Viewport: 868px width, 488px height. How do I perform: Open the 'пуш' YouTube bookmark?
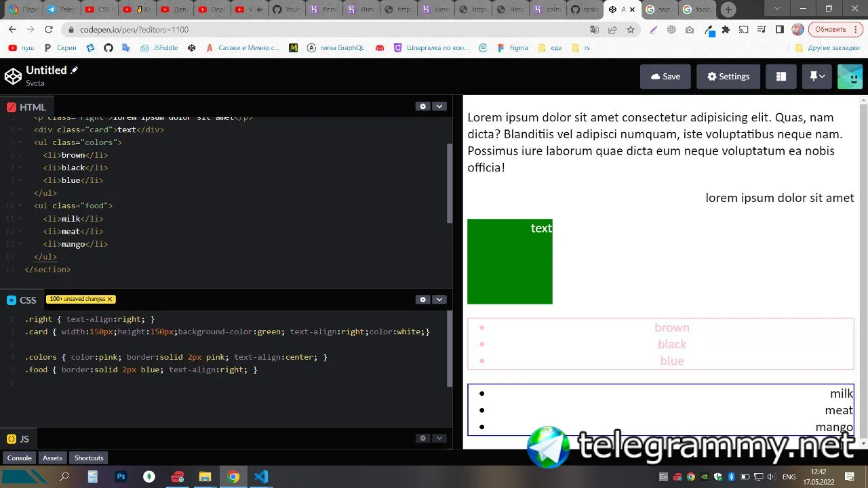tap(21, 48)
